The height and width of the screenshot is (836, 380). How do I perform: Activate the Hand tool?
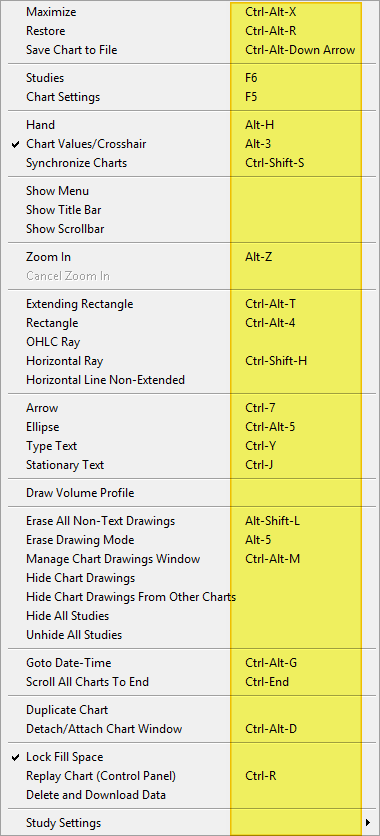click(190, 125)
